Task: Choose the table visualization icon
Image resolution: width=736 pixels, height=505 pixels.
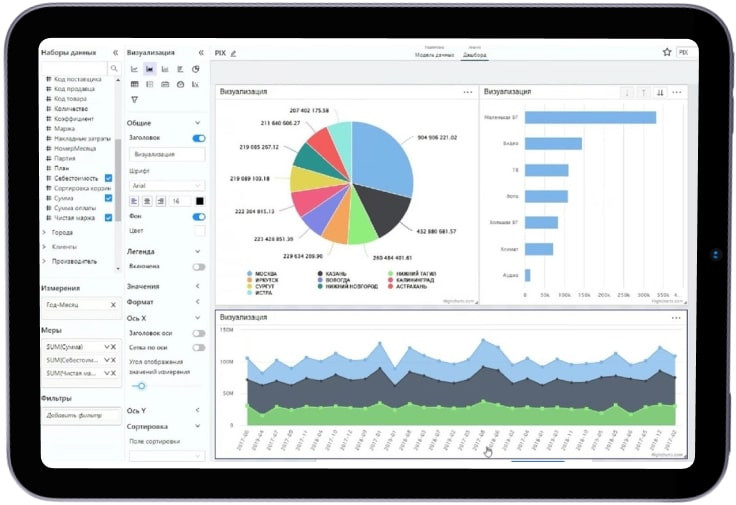Action: pyautogui.click(x=134, y=84)
